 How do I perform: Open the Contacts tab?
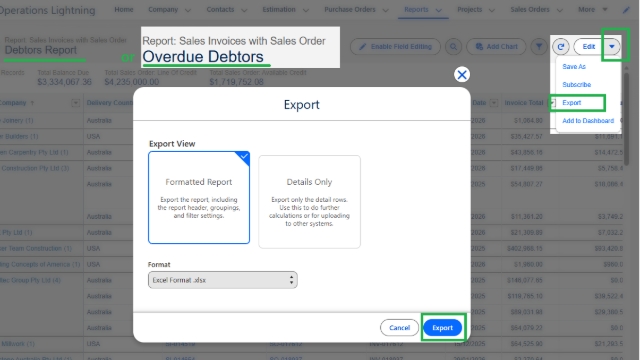(220, 9)
